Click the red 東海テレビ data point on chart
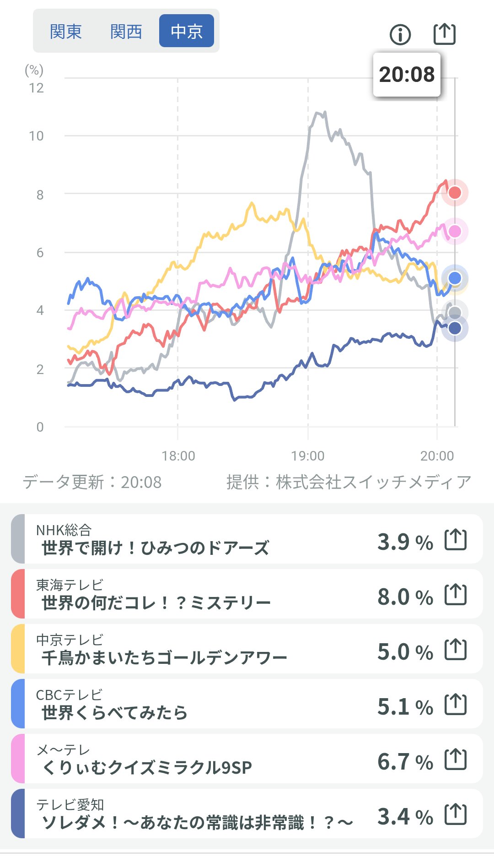This screenshot has width=494, height=868. point(455,193)
